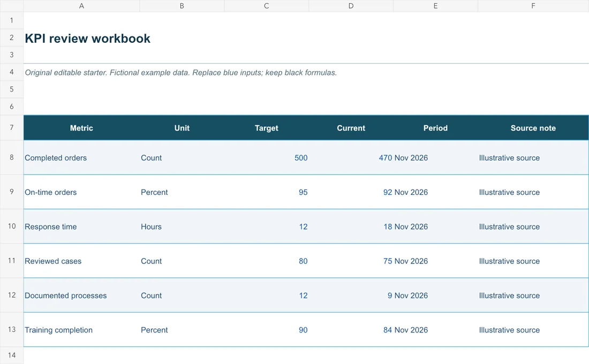The image size is (589, 364).
Task: Select the 'Hours' unit cell
Action: pyautogui.click(x=182, y=226)
